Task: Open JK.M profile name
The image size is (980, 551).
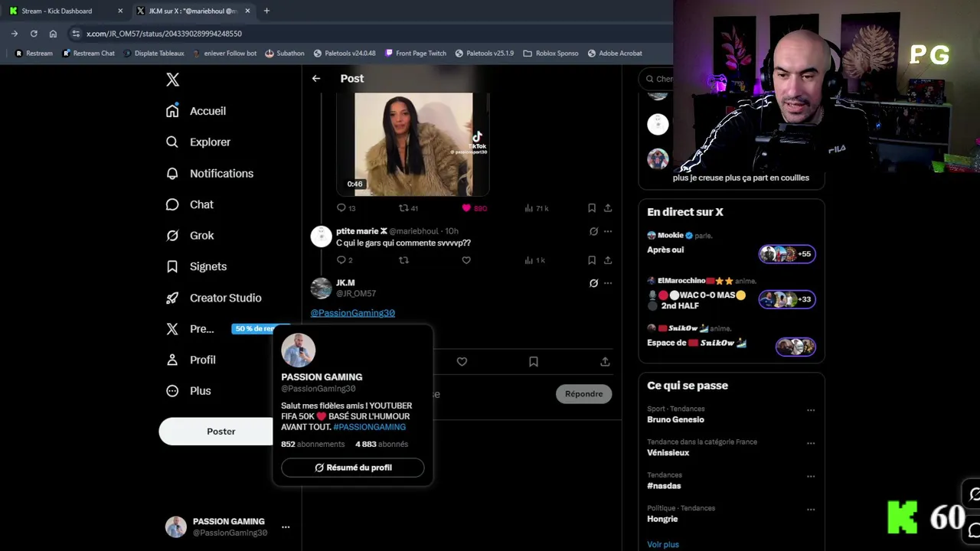Action: (x=345, y=282)
